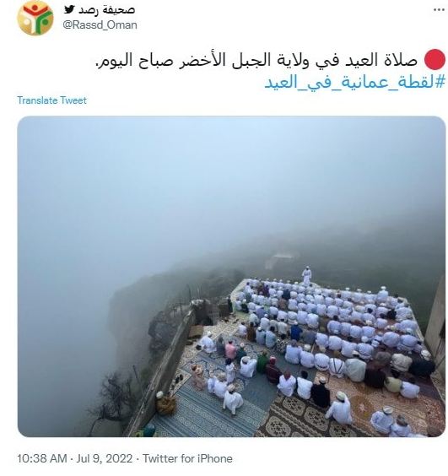The image size is (448, 476).
Task: Click the standing imam in the photo
Action: pos(306,276)
